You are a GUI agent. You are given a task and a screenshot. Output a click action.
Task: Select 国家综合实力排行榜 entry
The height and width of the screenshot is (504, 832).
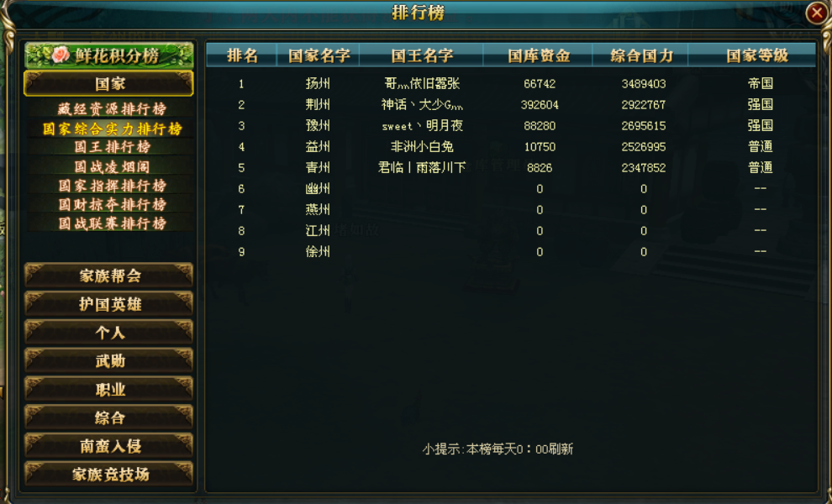112,129
